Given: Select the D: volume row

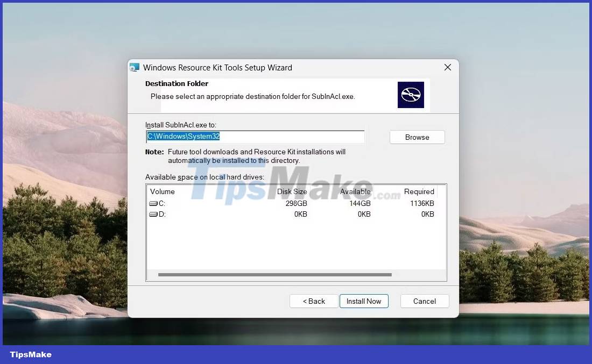Looking at the screenshot, I should click(x=242, y=214).
